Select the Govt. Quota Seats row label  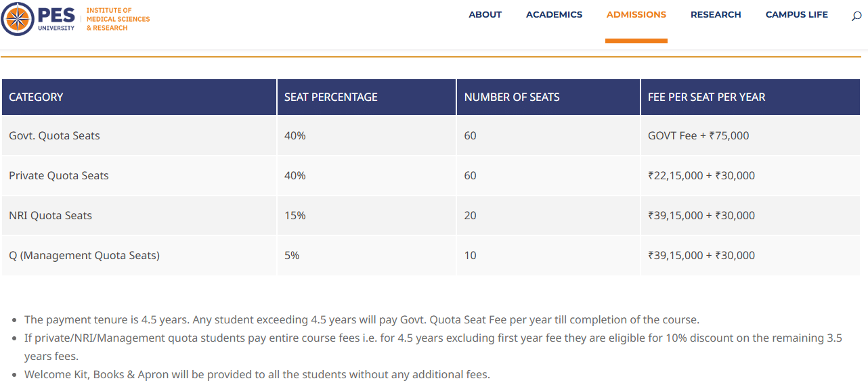pyautogui.click(x=54, y=136)
